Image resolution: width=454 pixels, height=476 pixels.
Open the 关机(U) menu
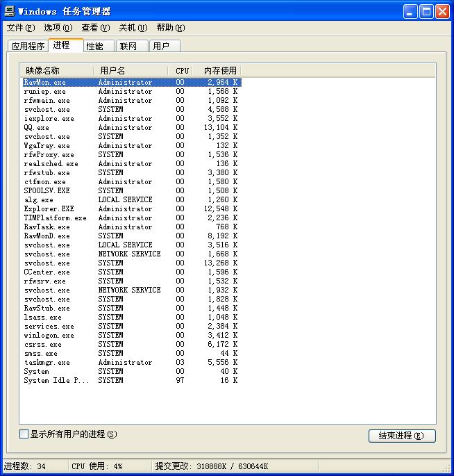[x=133, y=28]
